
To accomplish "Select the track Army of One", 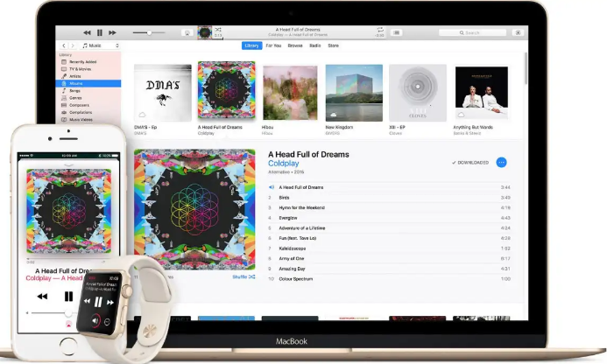I will click(390, 258).
